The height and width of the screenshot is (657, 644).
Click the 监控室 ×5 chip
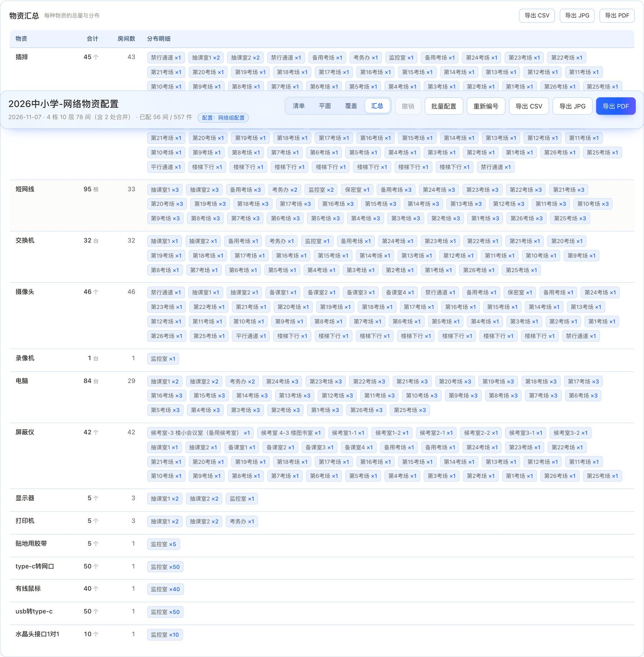[x=164, y=544]
